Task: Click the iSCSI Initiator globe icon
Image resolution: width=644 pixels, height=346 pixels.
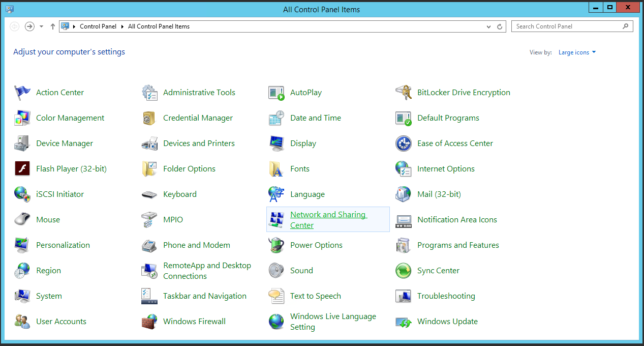Action: point(22,194)
